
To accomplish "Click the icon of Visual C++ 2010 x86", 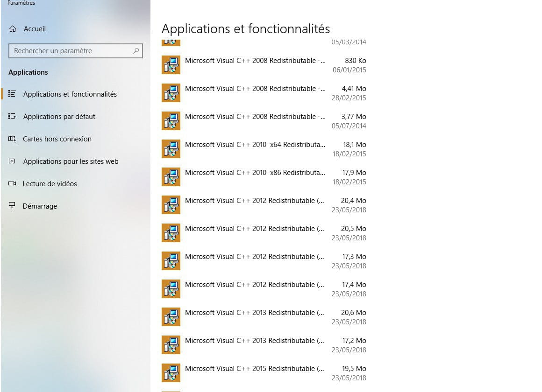I will (x=171, y=177).
